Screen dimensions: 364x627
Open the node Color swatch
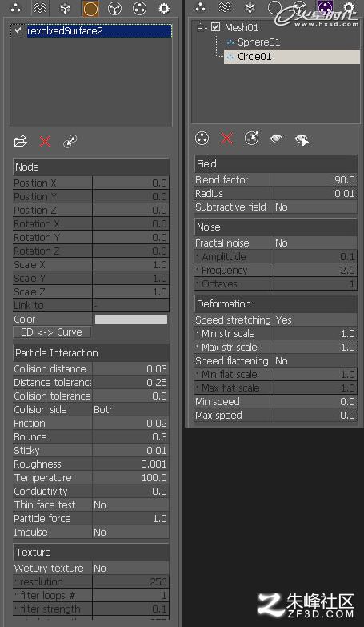coord(131,319)
